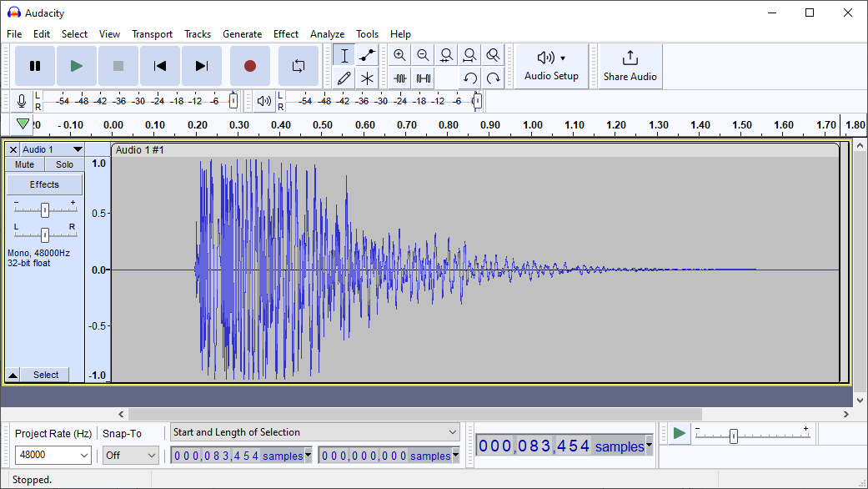The width and height of the screenshot is (868, 489).
Task: Click the track gain slider
Action: click(45, 209)
